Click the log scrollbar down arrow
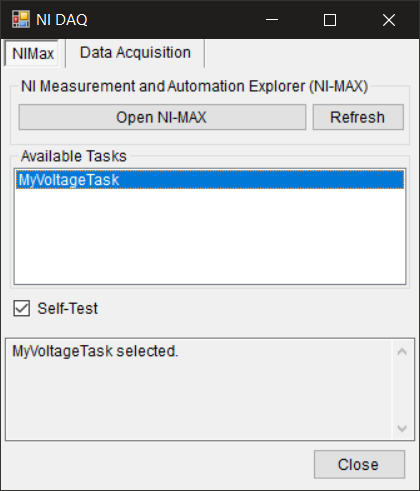Viewport: 420px width, 491px height. pos(402,428)
